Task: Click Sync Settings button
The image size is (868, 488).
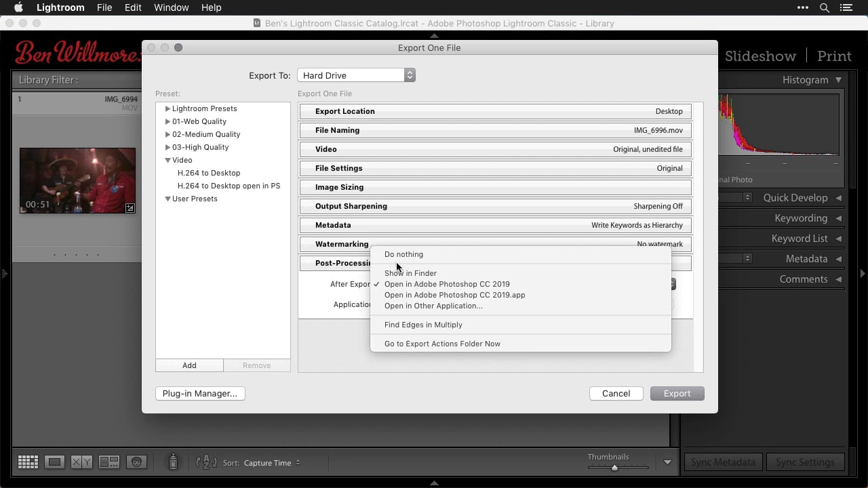Action: click(x=805, y=462)
